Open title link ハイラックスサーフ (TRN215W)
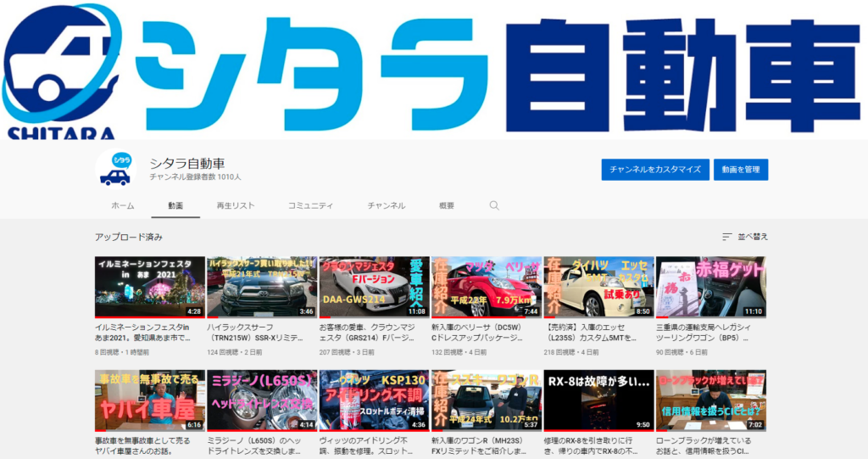This screenshot has width=868, height=459. click(x=255, y=333)
